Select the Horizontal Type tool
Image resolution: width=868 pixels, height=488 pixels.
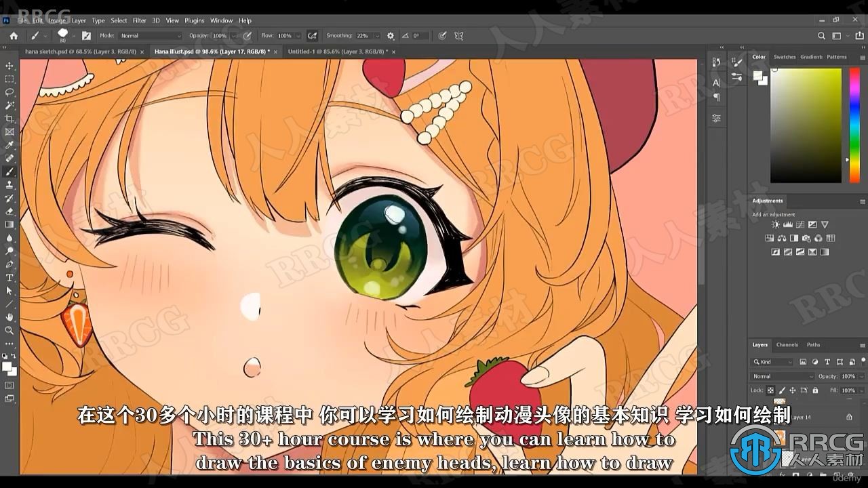9,277
